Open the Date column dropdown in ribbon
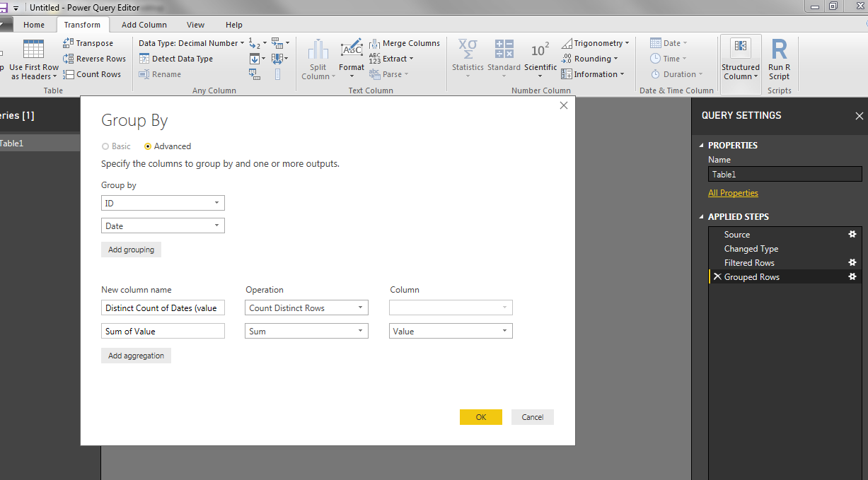 [669, 43]
